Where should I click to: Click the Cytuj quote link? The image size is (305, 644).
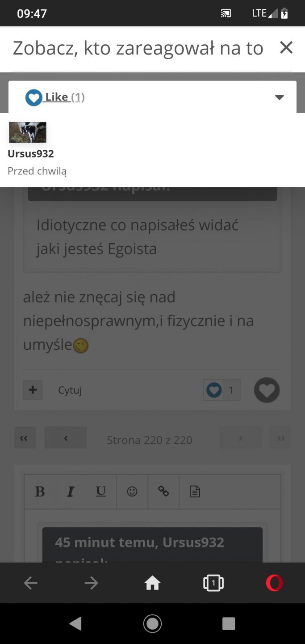(x=70, y=390)
